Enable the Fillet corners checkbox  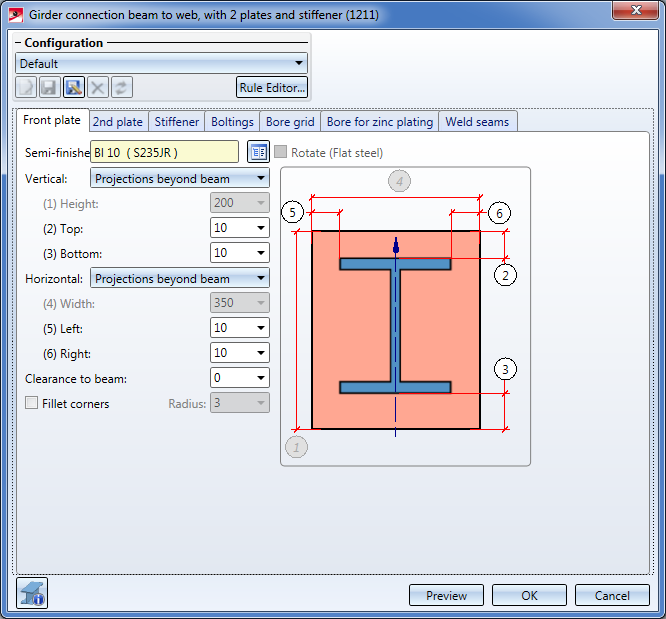(x=32, y=403)
